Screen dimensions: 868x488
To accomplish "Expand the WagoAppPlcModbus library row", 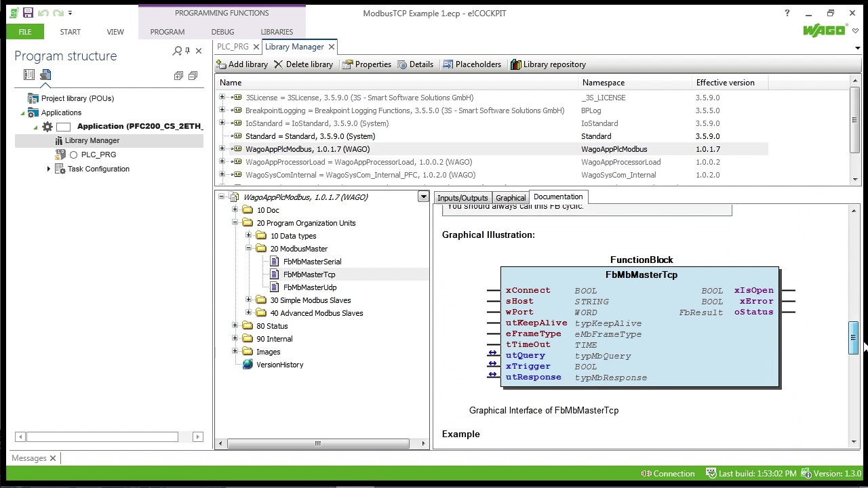I will (x=222, y=149).
